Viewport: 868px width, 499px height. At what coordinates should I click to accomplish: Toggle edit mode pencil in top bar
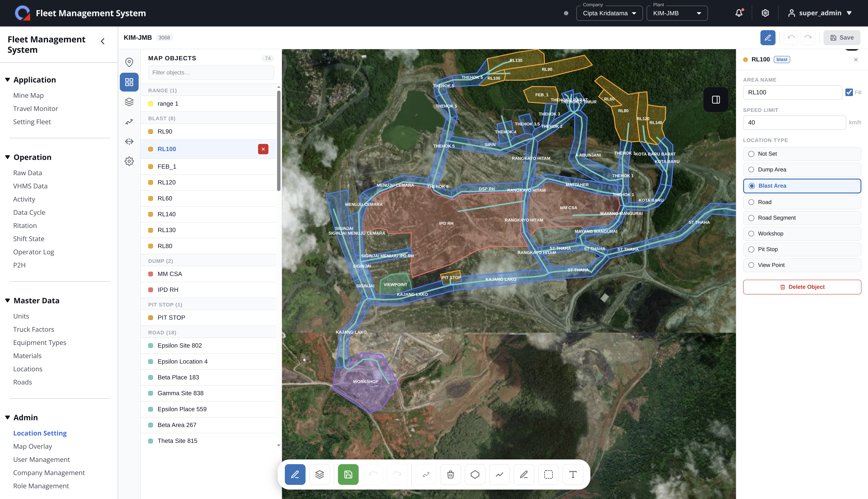click(x=768, y=38)
